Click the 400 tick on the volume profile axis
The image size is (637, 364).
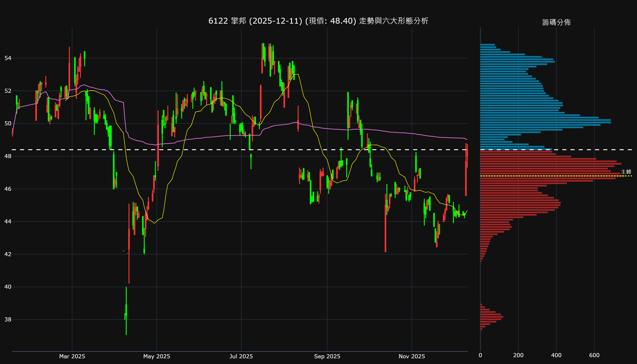pos(556,355)
